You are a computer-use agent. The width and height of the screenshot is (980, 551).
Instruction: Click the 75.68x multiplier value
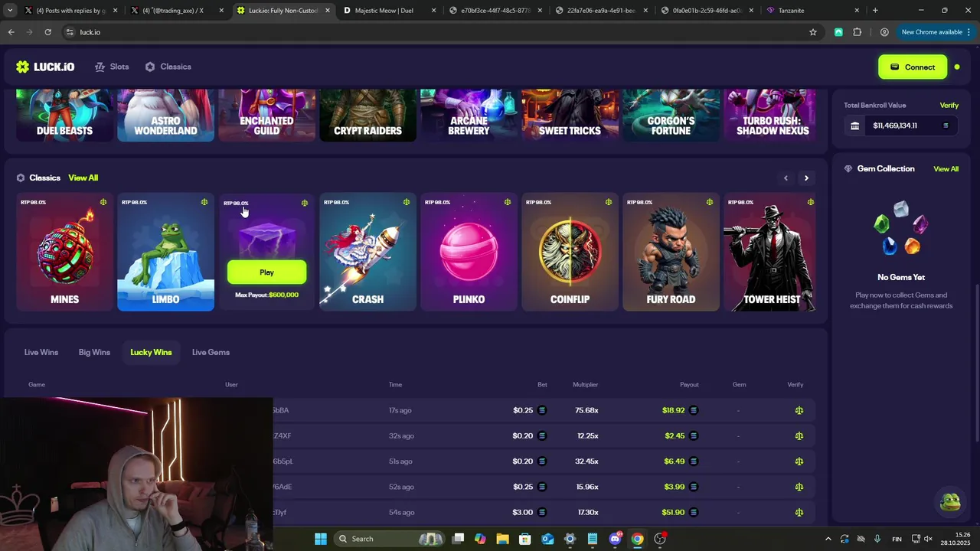point(586,410)
